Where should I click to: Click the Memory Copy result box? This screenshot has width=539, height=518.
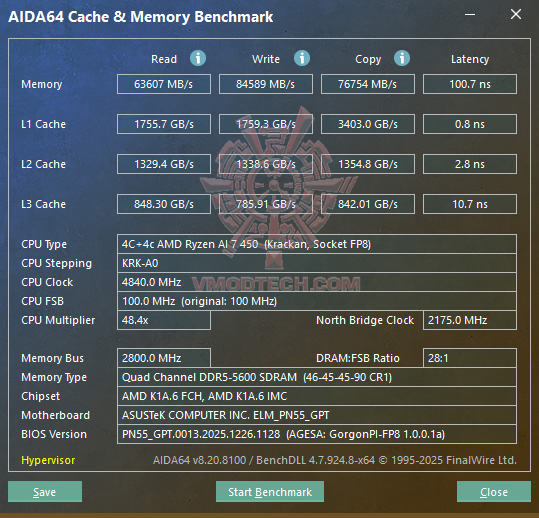coord(368,84)
